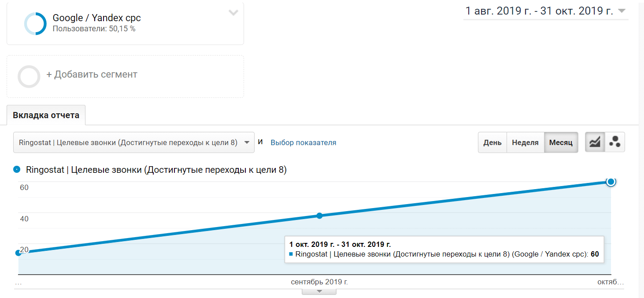Click the August data point at the chart start
The height and width of the screenshot is (298, 644).
tap(19, 253)
